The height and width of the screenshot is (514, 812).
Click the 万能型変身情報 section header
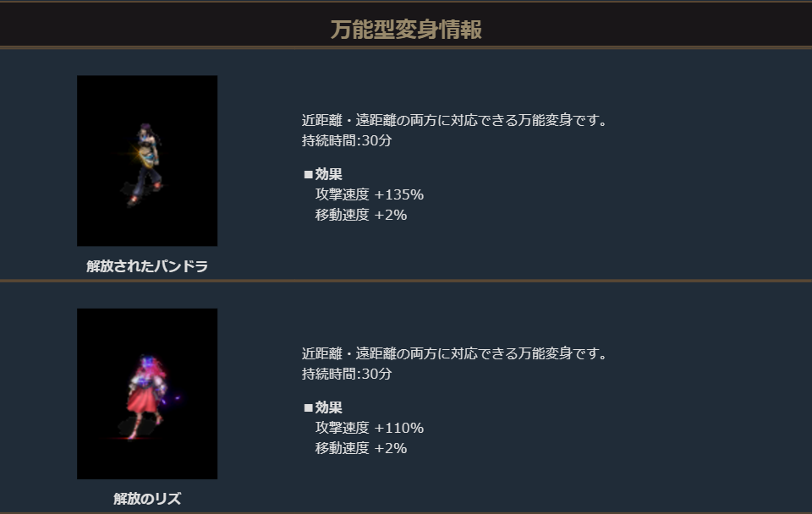pyautogui.click(x=406, y=30)
